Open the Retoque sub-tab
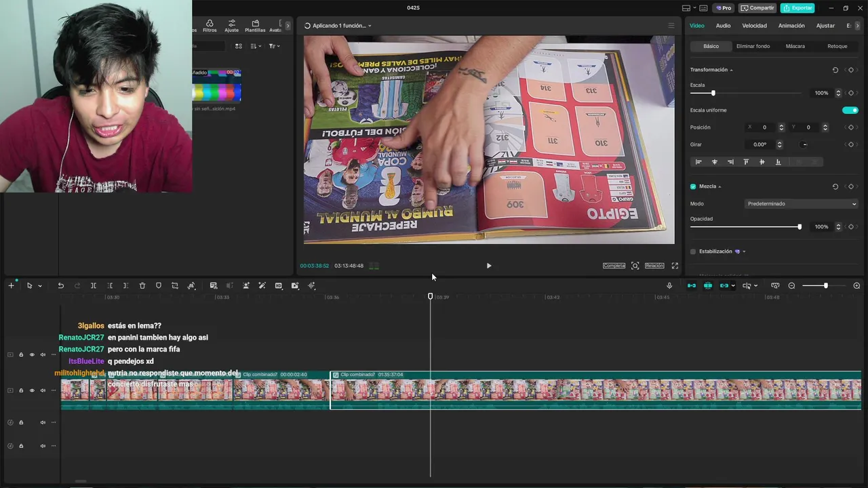 point(837,46)
